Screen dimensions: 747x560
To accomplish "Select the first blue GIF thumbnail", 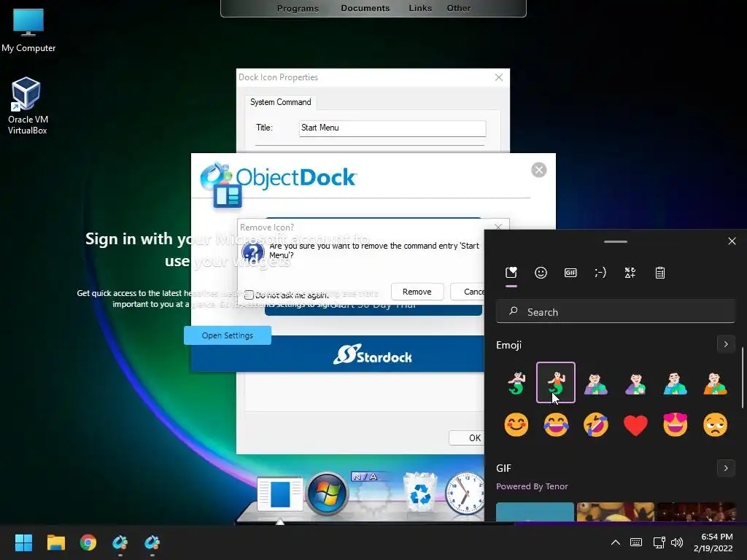I will coord(535,512).
